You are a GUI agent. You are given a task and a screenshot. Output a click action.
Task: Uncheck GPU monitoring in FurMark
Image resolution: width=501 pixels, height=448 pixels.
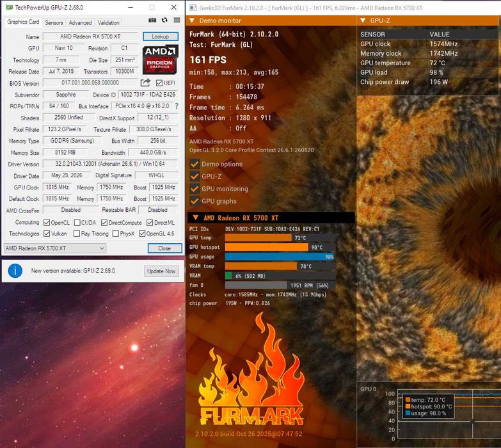[195, 189]
